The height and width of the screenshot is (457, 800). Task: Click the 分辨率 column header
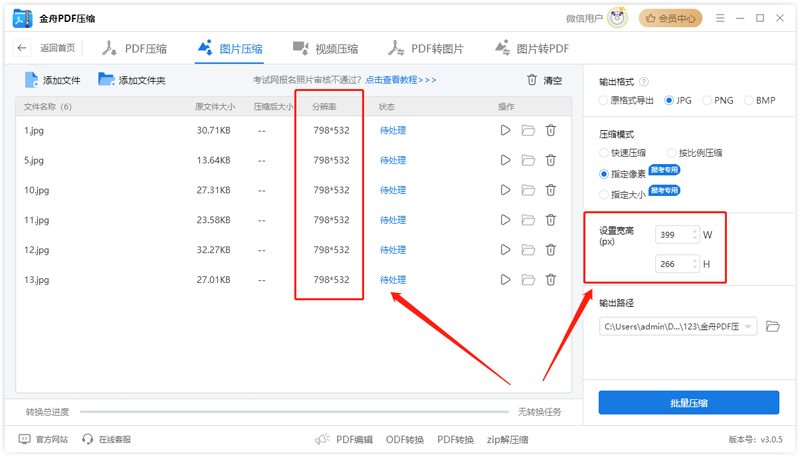click(324, 107)
